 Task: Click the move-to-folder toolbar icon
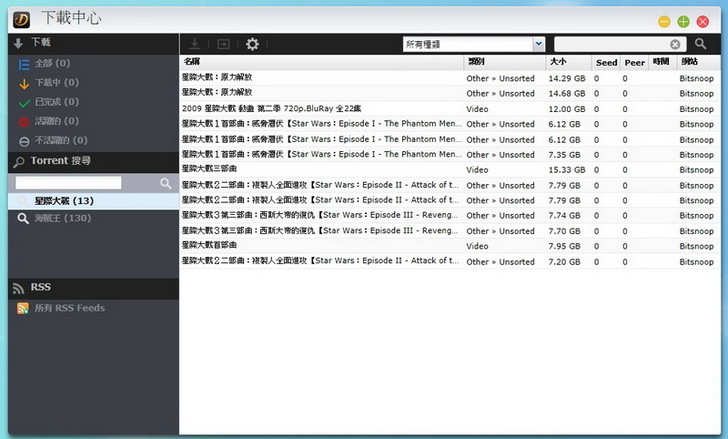click(x=223, y=44)
